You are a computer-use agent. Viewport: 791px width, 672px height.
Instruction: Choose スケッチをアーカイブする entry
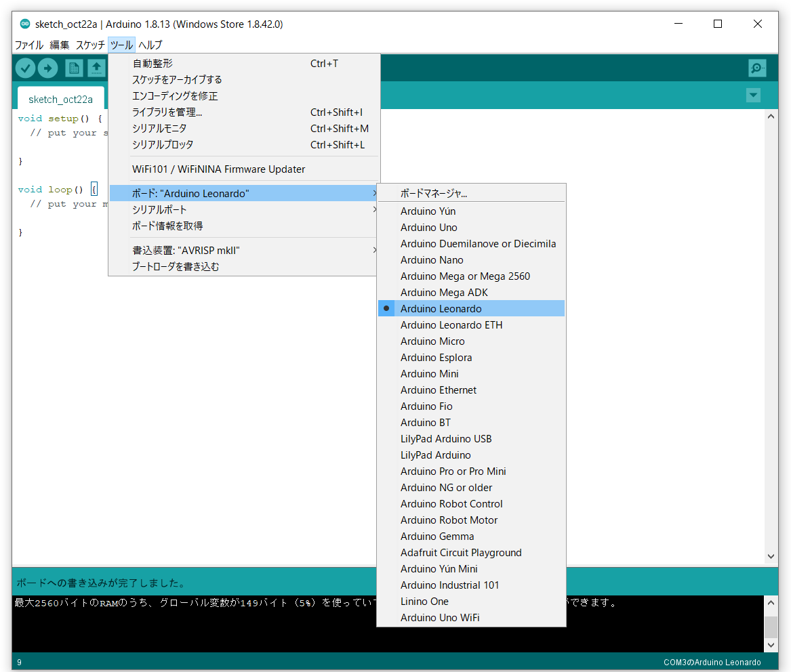[243, 80]
